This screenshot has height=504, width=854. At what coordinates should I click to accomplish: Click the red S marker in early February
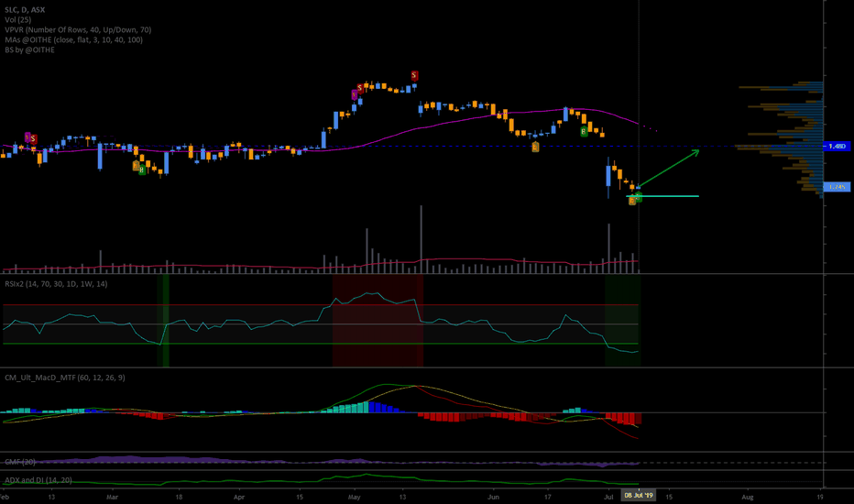tap(33, 139)
